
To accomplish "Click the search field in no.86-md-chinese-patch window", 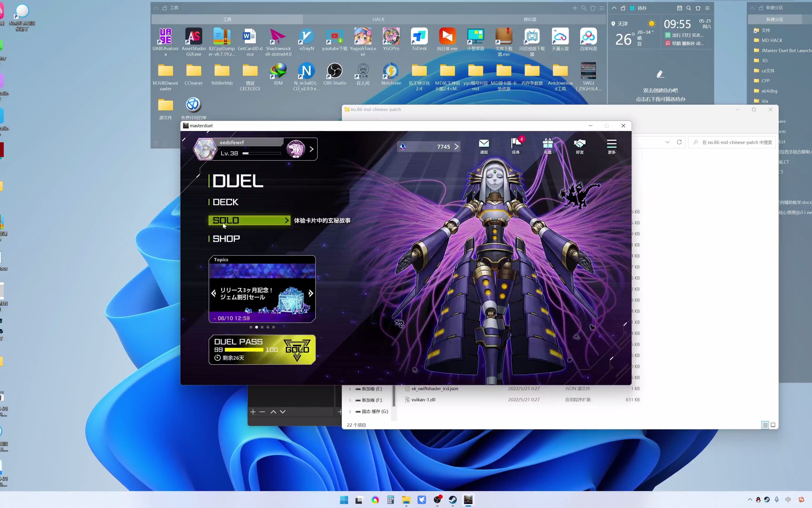I will pyautogui.click(x=732, y=142).
